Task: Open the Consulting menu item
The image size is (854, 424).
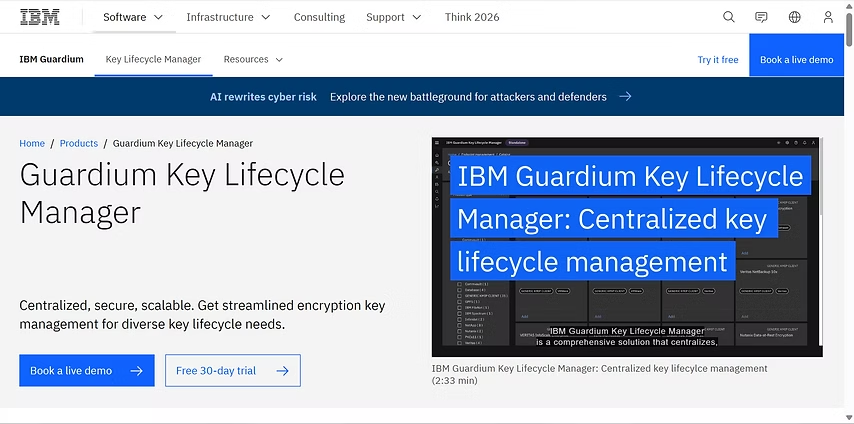Action: tap(319, 17)
